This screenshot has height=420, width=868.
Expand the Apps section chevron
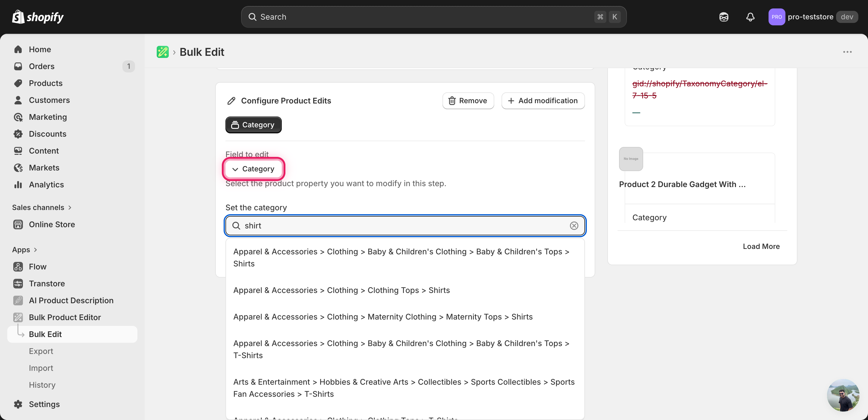35,249
